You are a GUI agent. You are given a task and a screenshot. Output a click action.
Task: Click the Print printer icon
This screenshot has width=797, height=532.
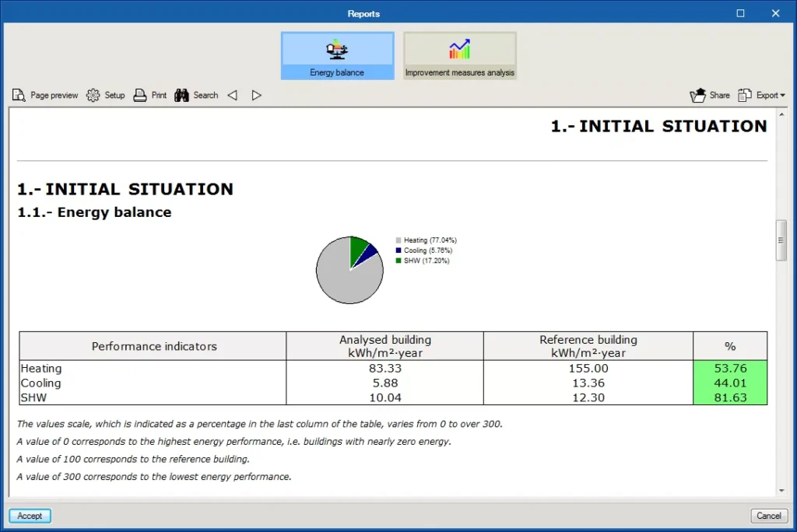140,95
